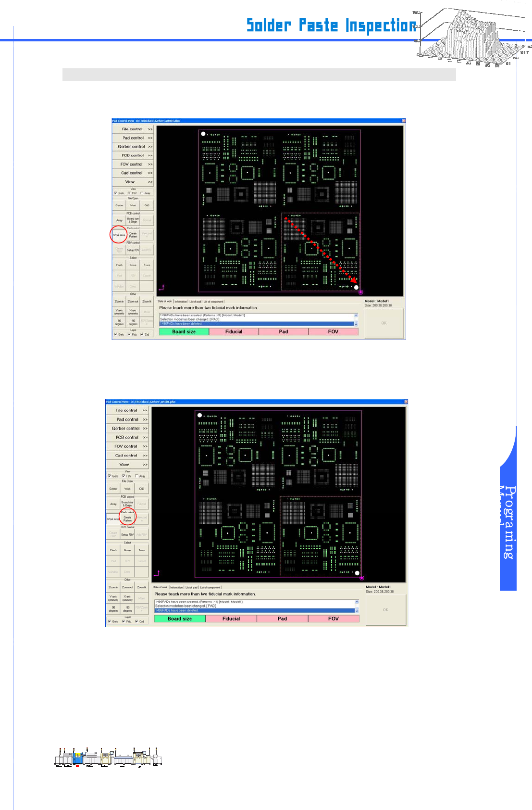Enable the Array view checkbox in upper window
The height and width of the screenshot is (810, 532).
pyautogui.click(x=142, y=193)
